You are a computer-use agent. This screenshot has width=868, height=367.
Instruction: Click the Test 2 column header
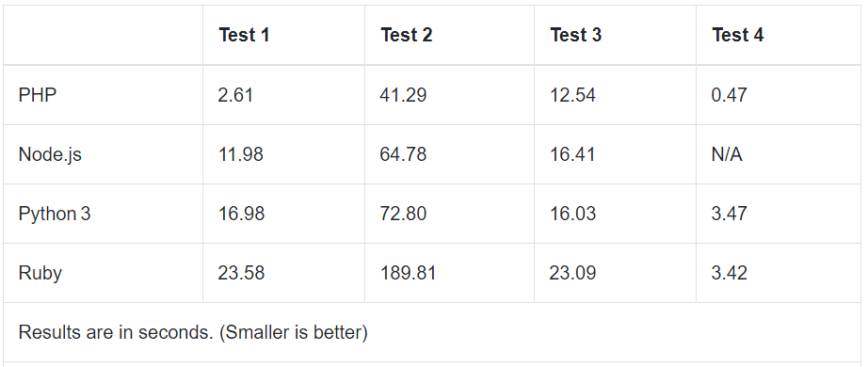(407, 35)
